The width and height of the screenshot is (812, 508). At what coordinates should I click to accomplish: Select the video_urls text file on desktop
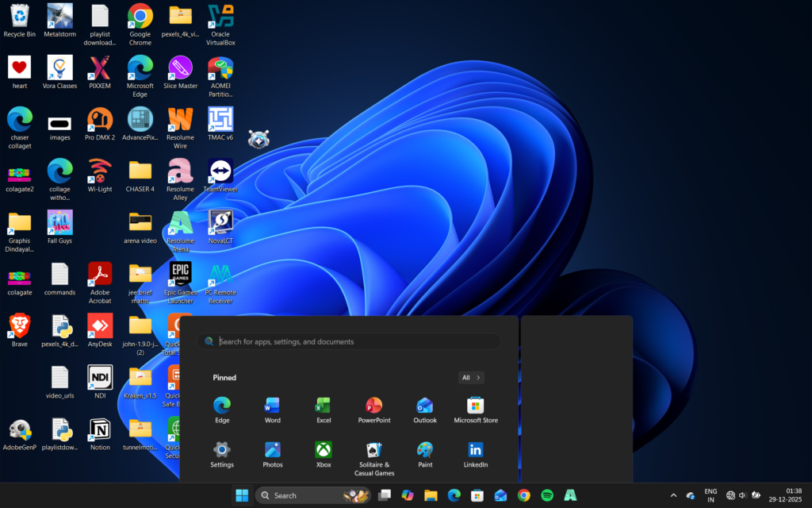[59, 383]
